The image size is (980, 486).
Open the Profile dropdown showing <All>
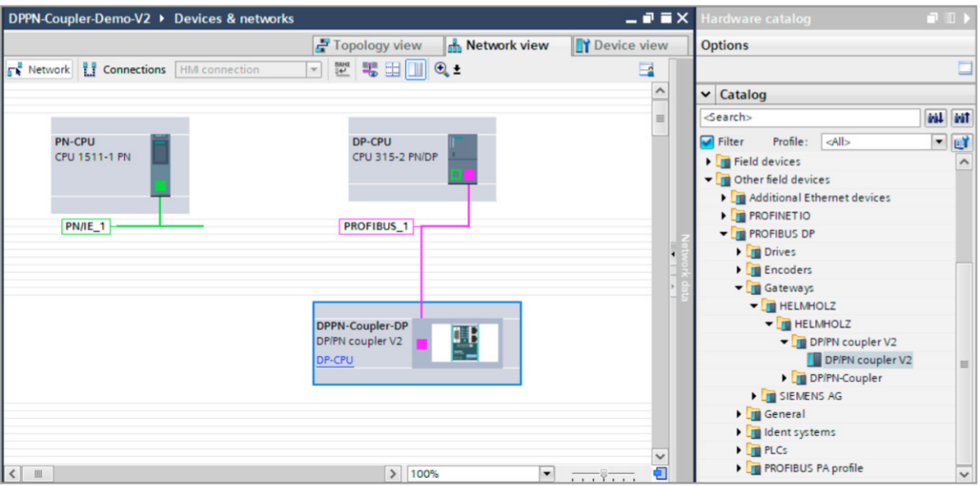click(x=938, y=142)
